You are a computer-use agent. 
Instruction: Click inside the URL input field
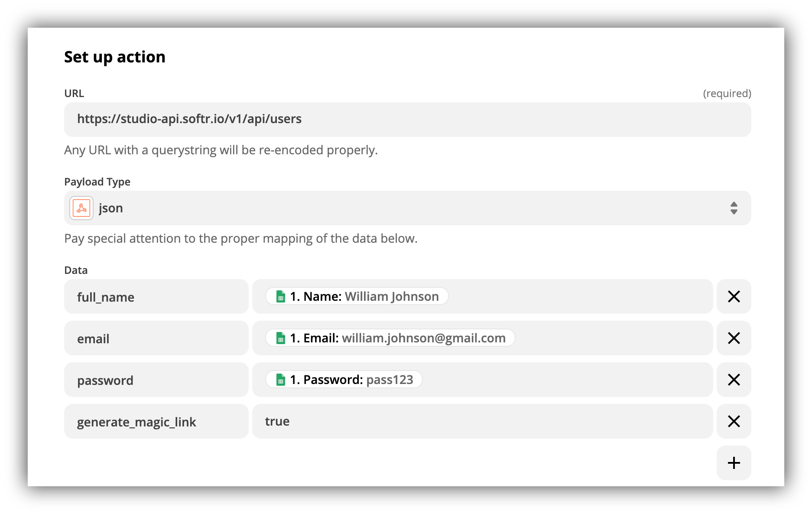[390, 119]
